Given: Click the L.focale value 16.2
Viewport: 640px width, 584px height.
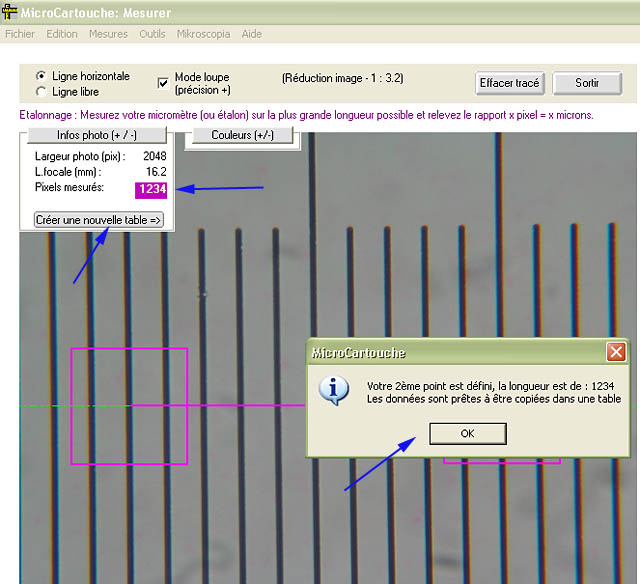Looking at the screenshot, I should click(x=156, y=172).
